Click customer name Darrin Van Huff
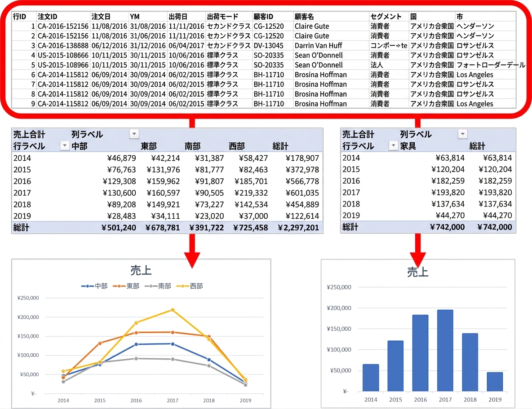Viewport: 532px width, 409px height. click(x=318, y=45)
